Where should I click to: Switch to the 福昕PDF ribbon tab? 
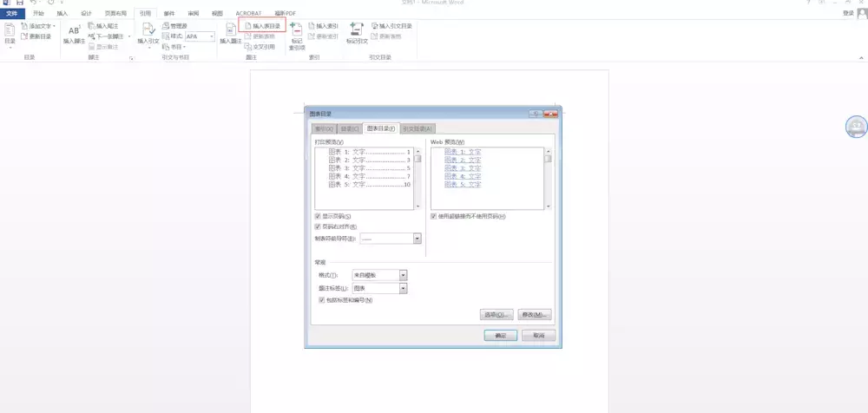[x=284, y=13]
